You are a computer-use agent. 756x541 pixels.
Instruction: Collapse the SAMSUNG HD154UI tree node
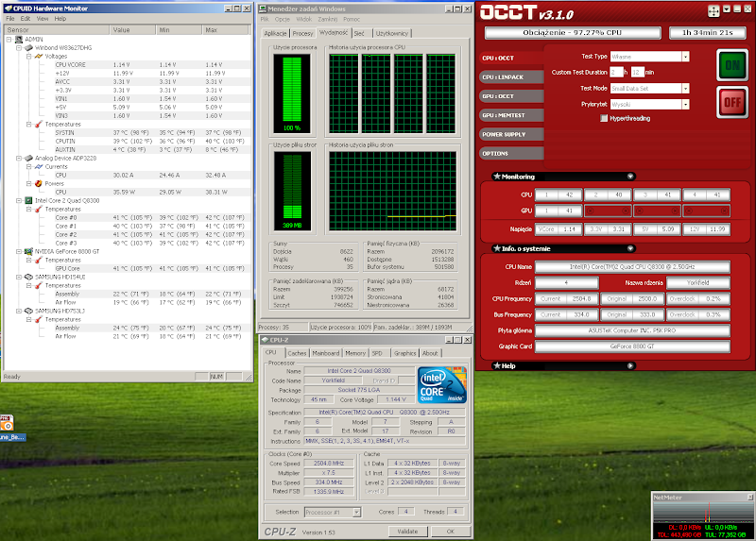(19, 277)
